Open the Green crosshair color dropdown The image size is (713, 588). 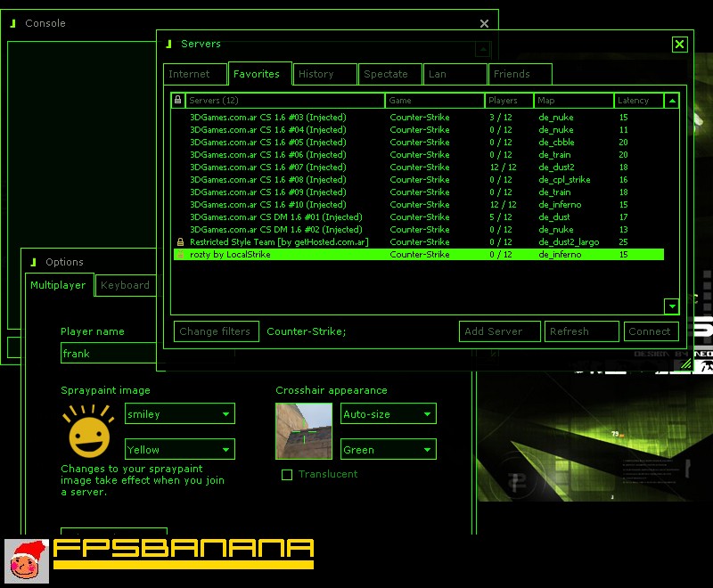coord(389,449)
